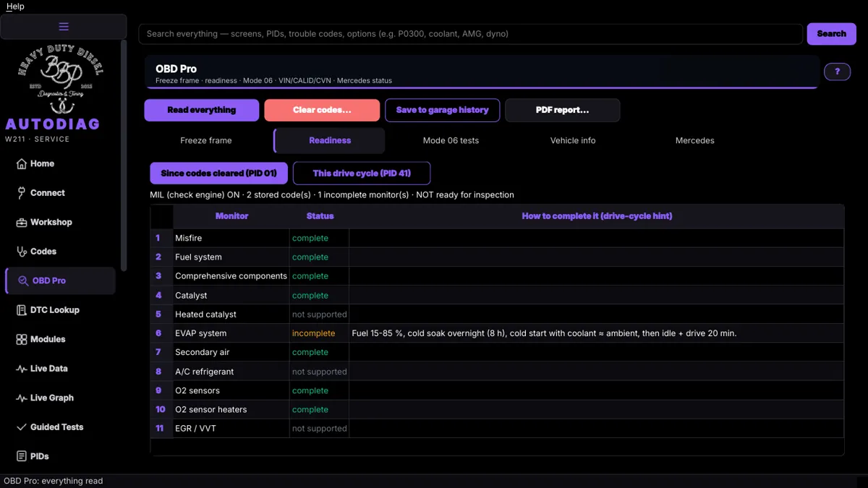Open the Modules screen
868x488 pixels.
[x=59, y=339]
